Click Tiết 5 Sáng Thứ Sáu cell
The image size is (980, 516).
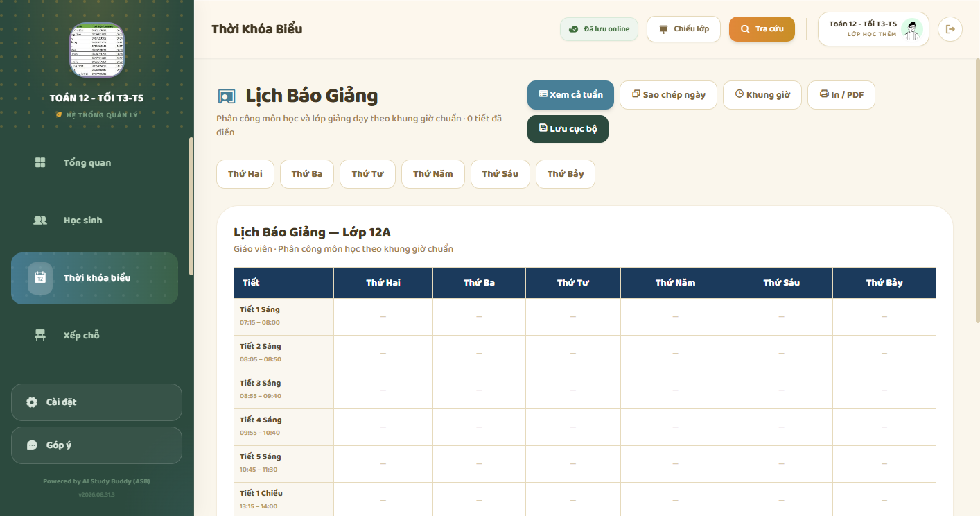click(781, 464)
